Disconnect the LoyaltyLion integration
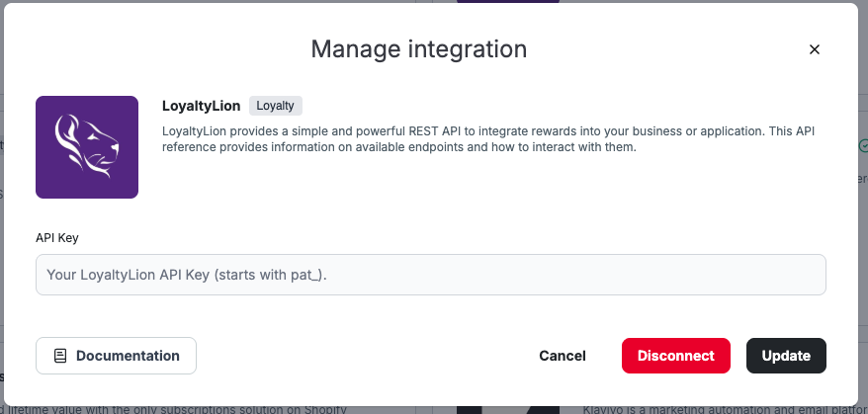The width and height of the screenshot is (868, 414). tap(675, 356)
